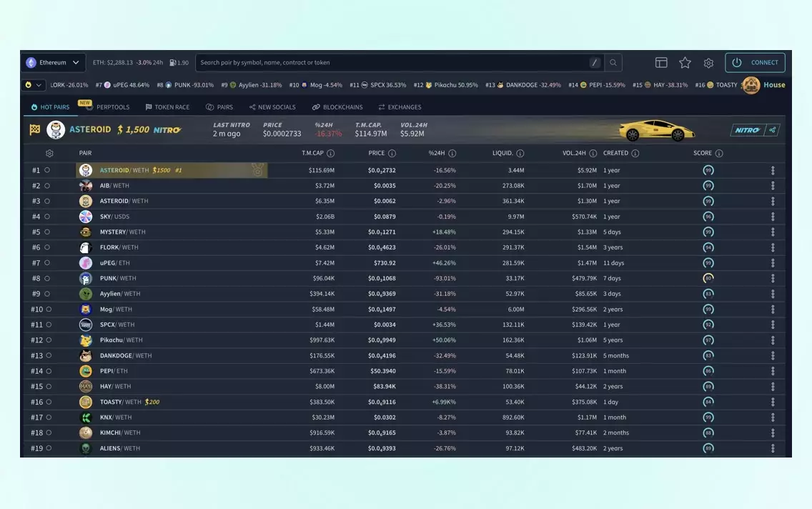Click the T.M.CAP info icon

[330, 153]
